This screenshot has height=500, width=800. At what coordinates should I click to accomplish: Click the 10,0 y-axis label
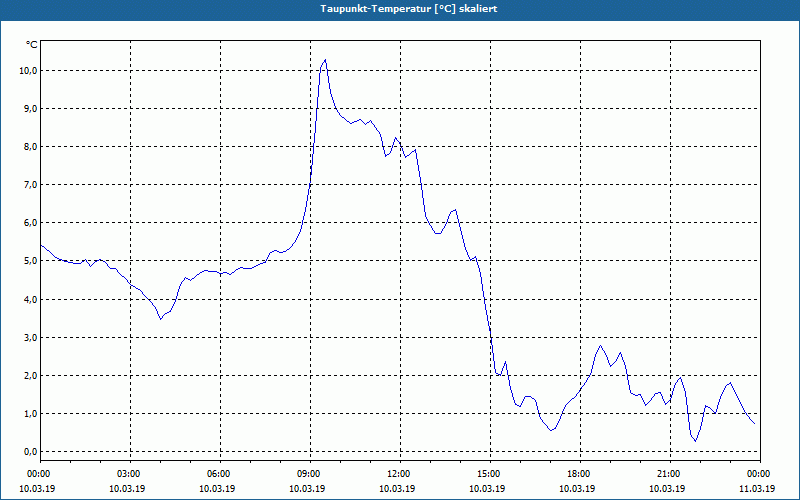coord(29,70)
